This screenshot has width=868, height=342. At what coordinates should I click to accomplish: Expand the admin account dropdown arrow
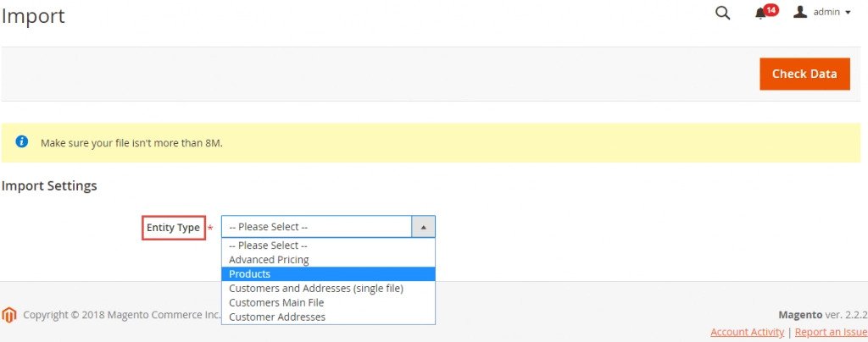tap(848, 13)
